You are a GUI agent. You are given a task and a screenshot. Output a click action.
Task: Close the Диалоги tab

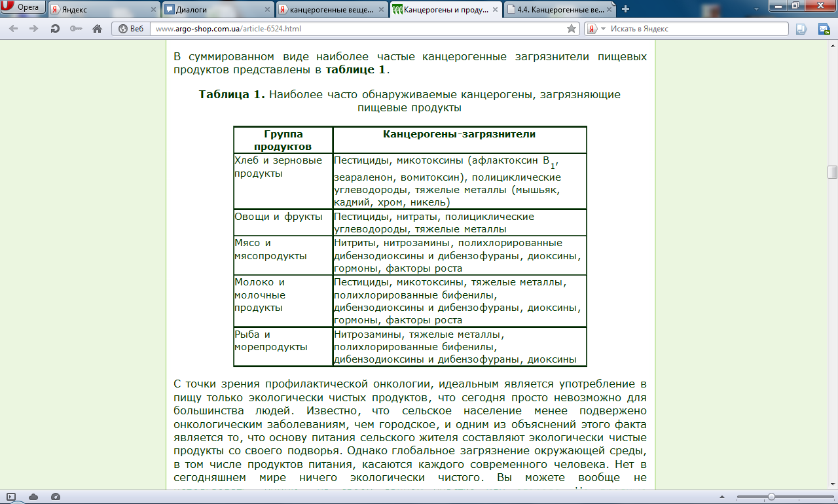pos(268,10)
